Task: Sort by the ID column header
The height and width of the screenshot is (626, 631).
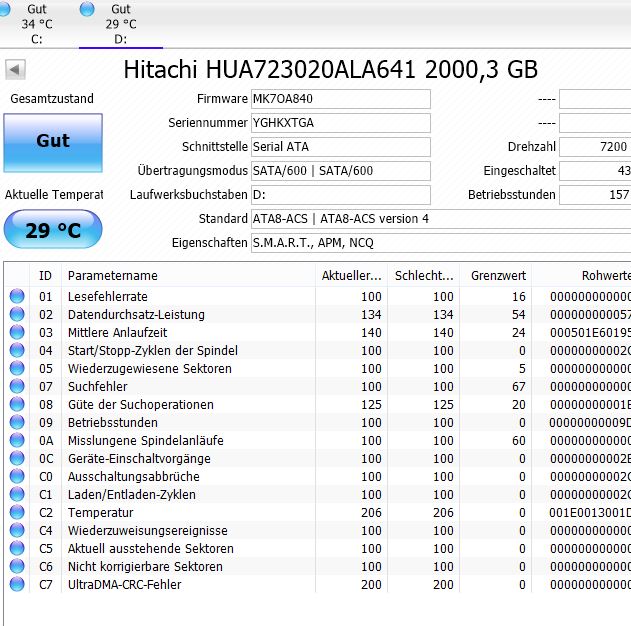Action: [x=45, y=276]
